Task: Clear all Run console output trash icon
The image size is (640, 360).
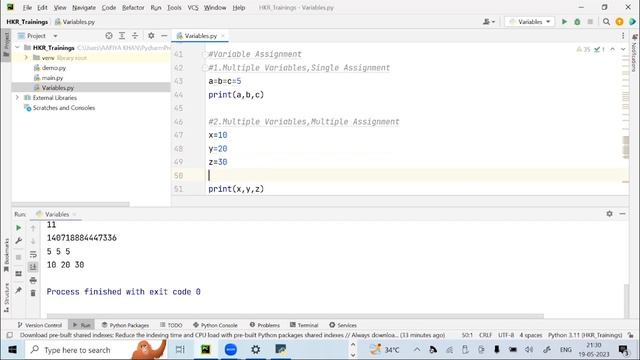Action: coord(33,293)
